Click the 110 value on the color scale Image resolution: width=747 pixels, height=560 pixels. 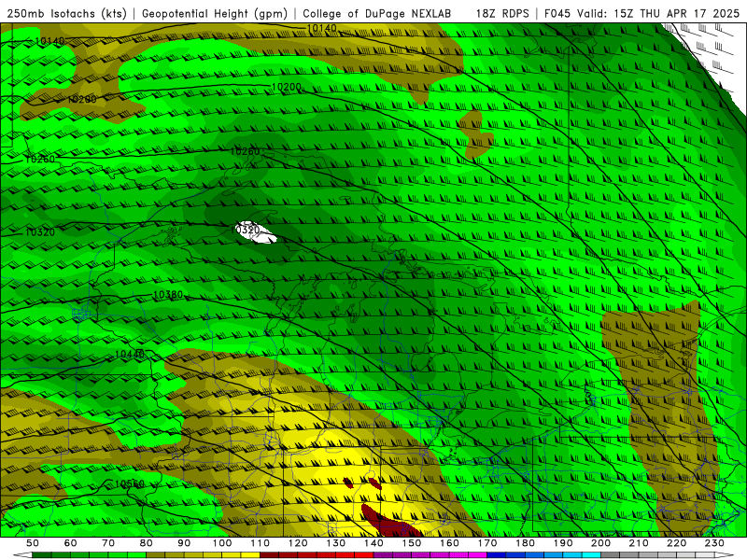261,543
